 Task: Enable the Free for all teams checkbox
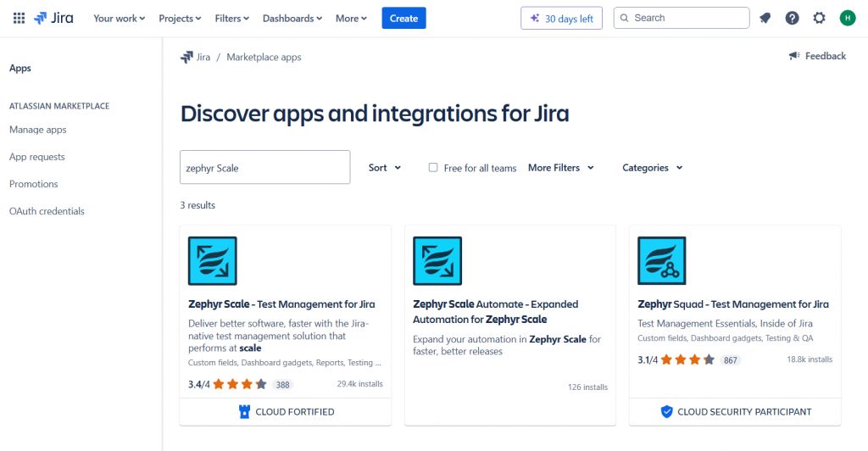(433, 167)
